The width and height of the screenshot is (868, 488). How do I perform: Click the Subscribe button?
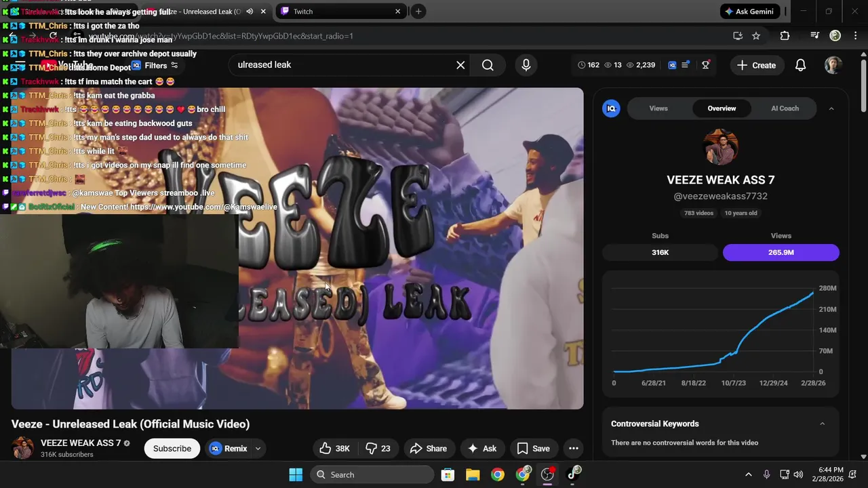click(x=172, y=448)
